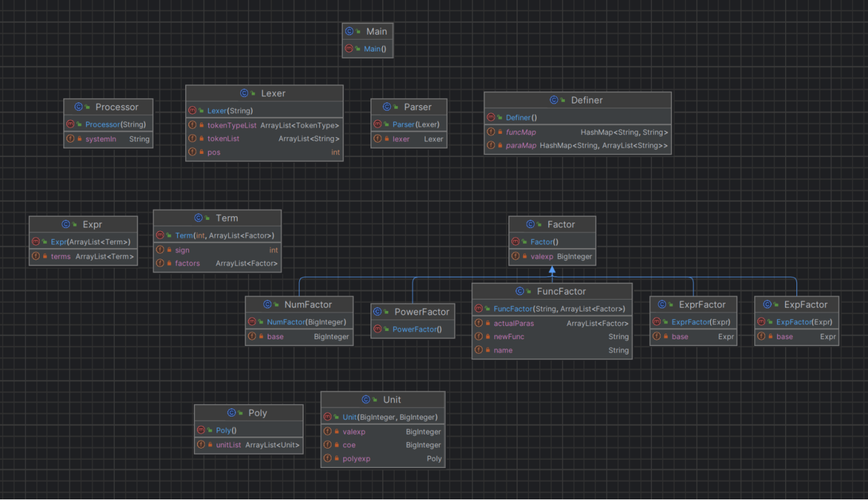Click the ExpFactor(Expr) constructor row
868x500 pixels.
[796, 322]
